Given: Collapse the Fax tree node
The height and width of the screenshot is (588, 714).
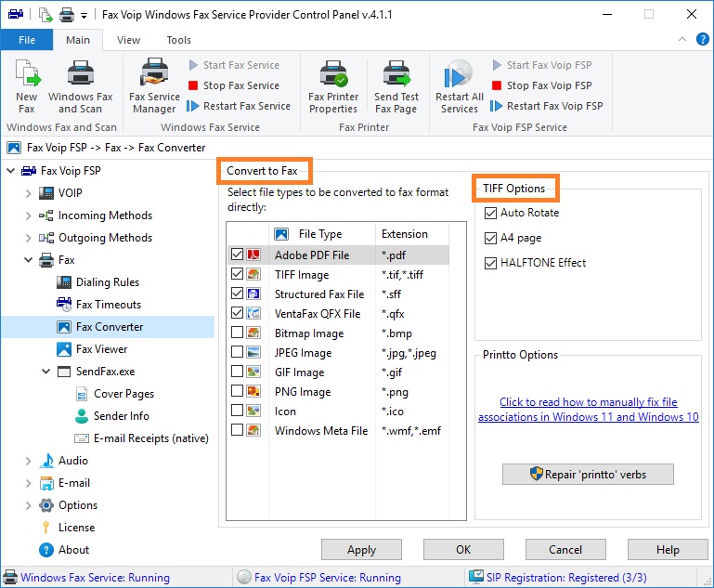Looking at the screenshot, I should [x=28, y=260].
